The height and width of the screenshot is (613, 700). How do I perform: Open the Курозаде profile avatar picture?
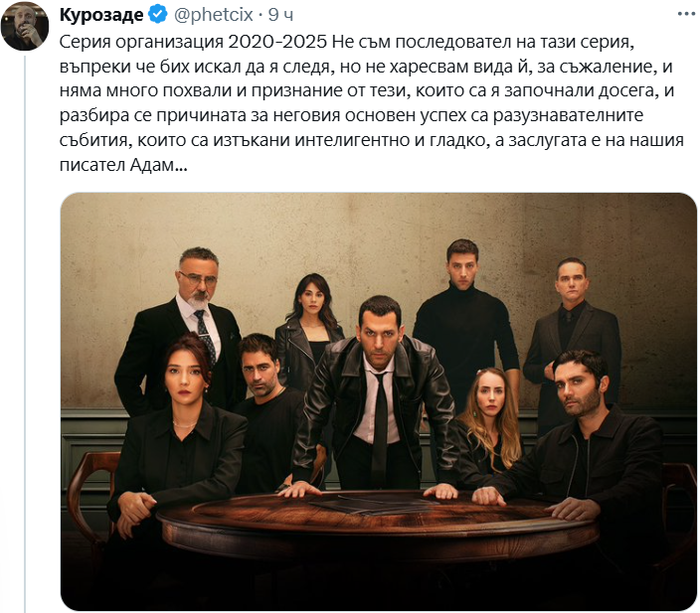tap(25, 26)
